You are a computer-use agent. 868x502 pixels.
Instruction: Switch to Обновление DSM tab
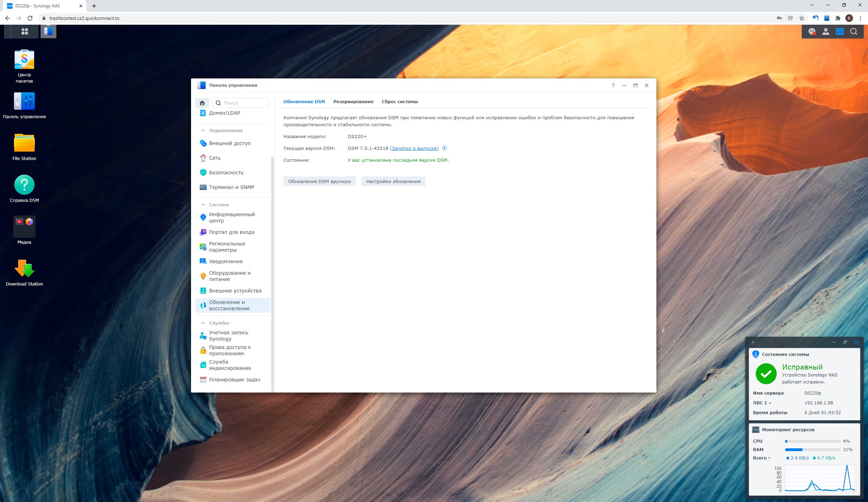click(x=304, y=101)
